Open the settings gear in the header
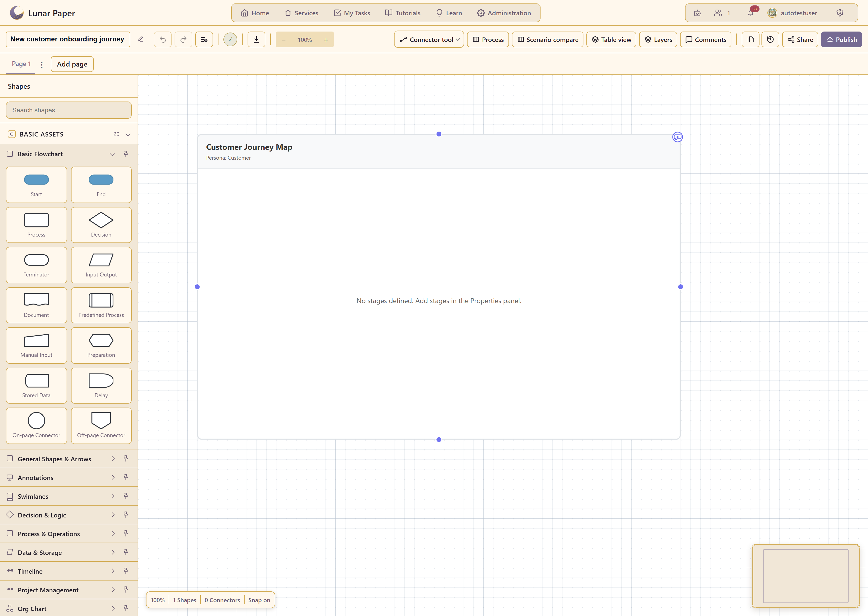Screen dimensions: 868x616 point(840,13)
